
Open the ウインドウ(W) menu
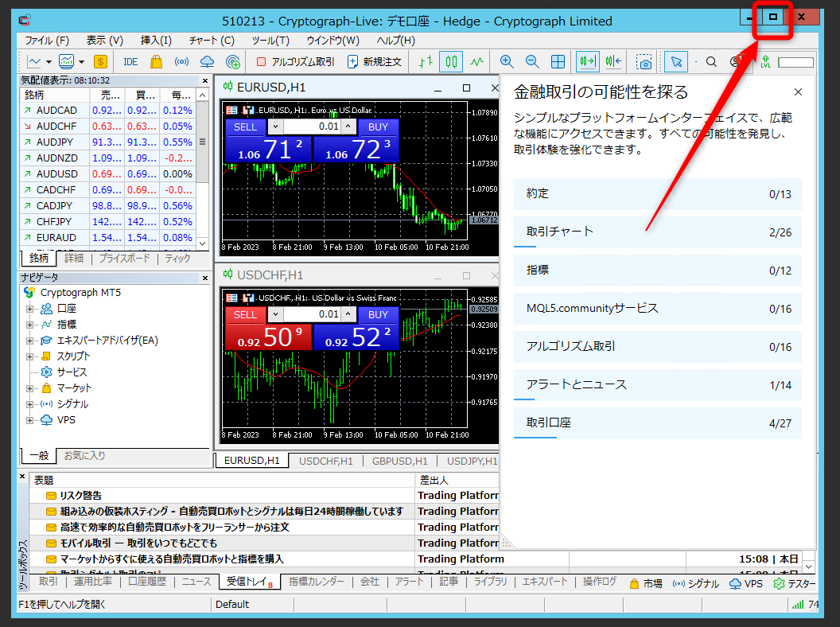tap(332, 41)
